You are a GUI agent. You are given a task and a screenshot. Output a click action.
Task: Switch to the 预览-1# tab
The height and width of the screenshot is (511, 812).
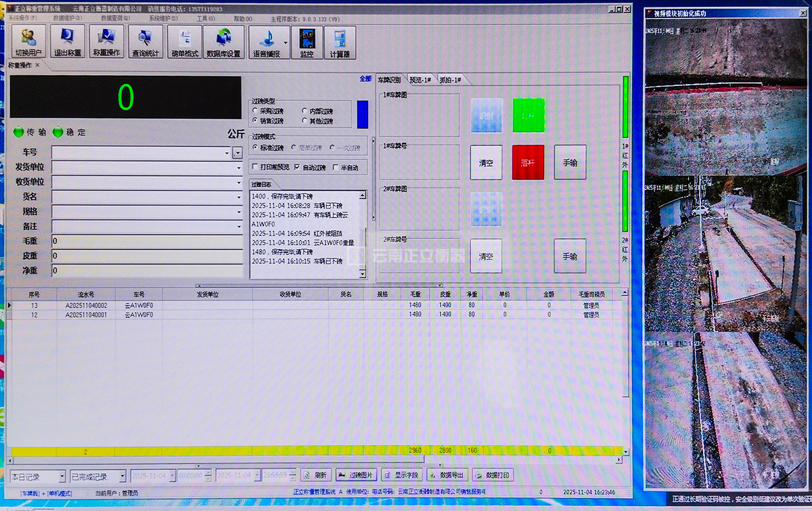click(420, 80)
